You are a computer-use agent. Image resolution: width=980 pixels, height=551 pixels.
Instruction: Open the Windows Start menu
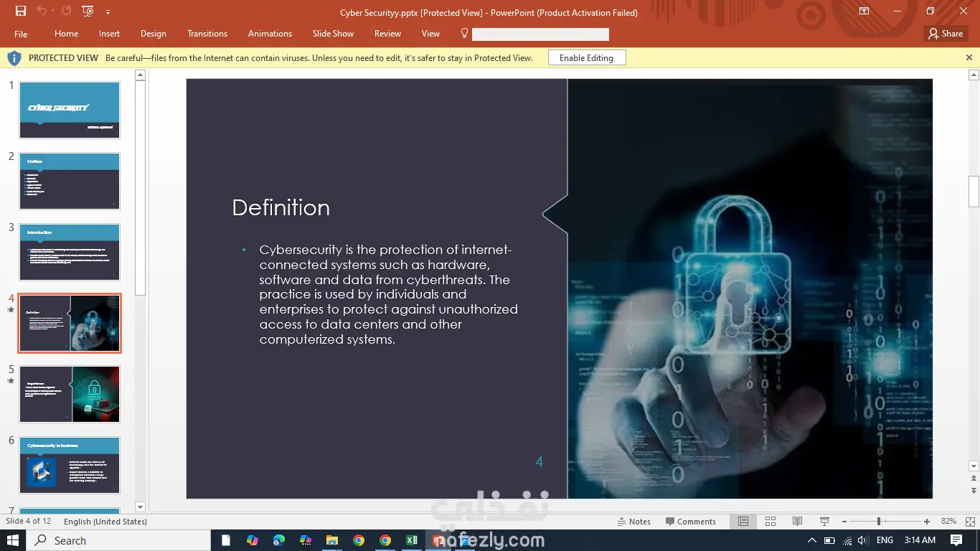click(x=13, y=540)
